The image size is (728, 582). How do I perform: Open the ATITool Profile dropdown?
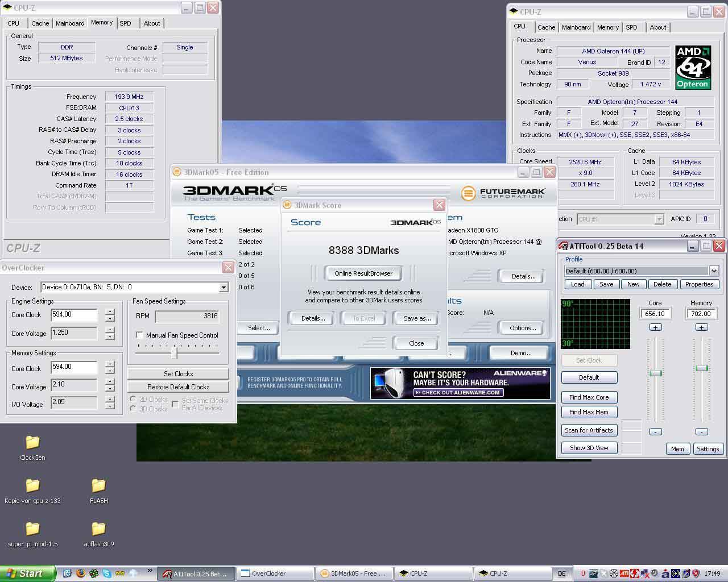click(713, 271)
